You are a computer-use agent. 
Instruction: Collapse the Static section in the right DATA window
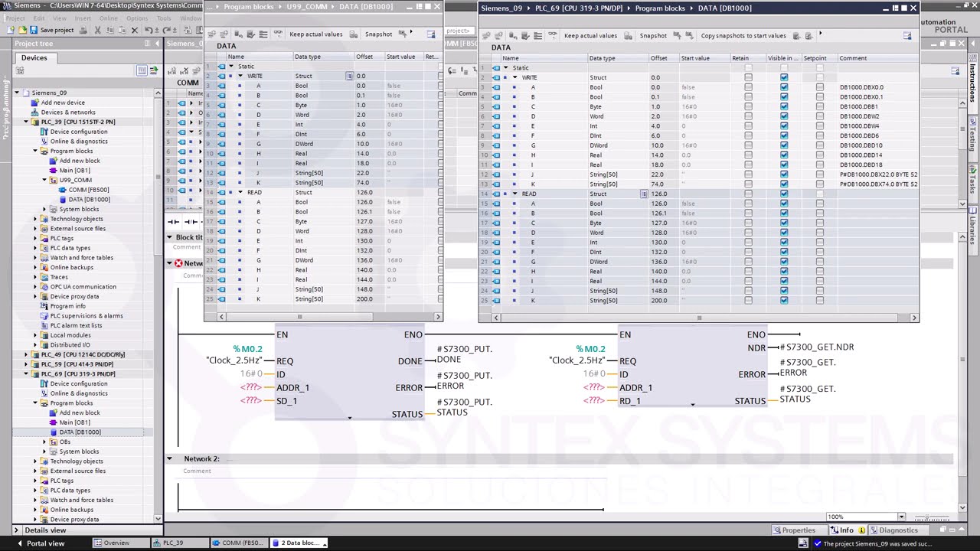(x=505, y=67)
